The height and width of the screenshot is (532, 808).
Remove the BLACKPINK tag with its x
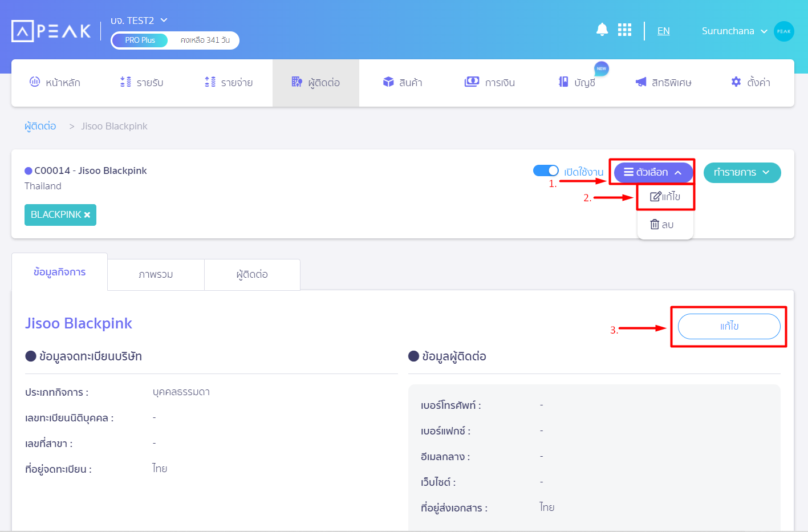(x=87, y=215)
